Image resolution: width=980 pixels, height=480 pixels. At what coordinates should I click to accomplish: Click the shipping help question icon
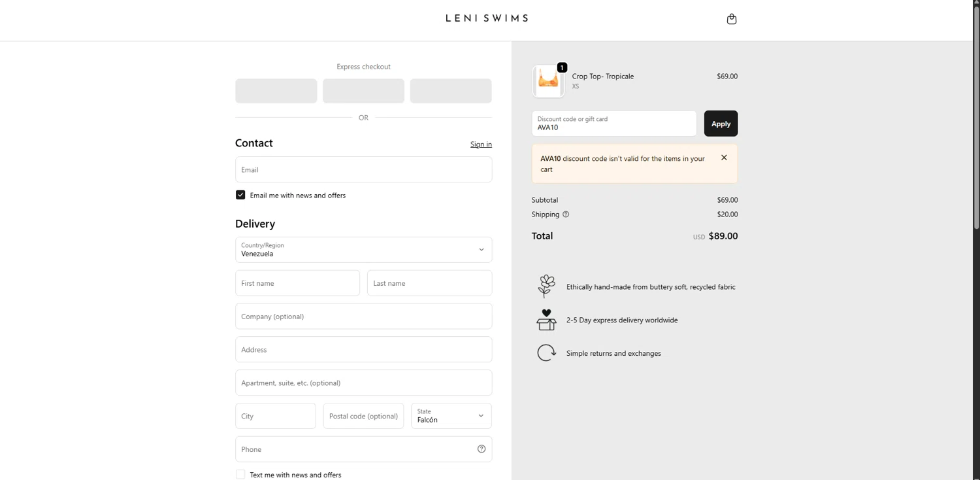[566, 214]
